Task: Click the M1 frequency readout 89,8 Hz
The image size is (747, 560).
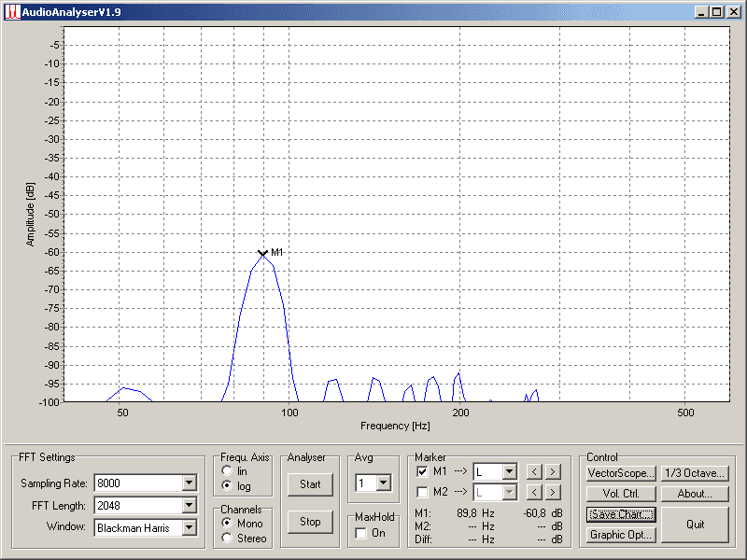Action: point(475,512)
